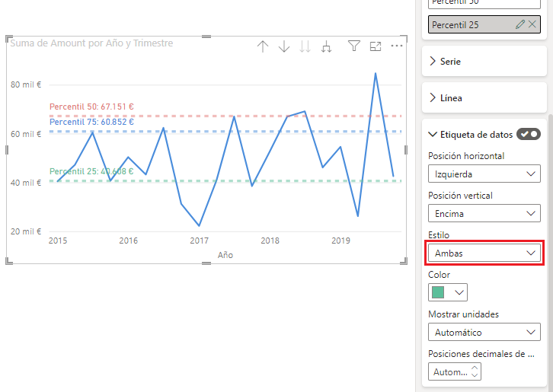The width and height of the screenshot is (553, 392).
Task: Go to next hierarchy level icon
Action: coord(305,46)
